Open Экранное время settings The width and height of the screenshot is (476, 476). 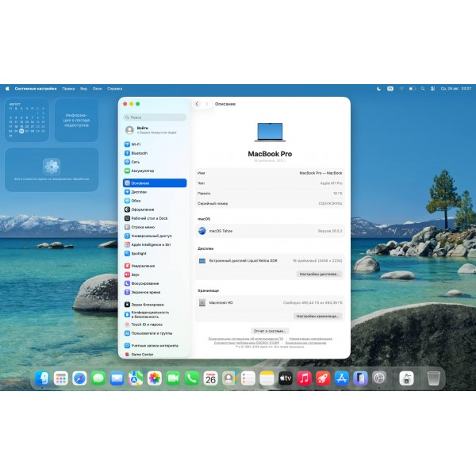[x=155, y=292]
